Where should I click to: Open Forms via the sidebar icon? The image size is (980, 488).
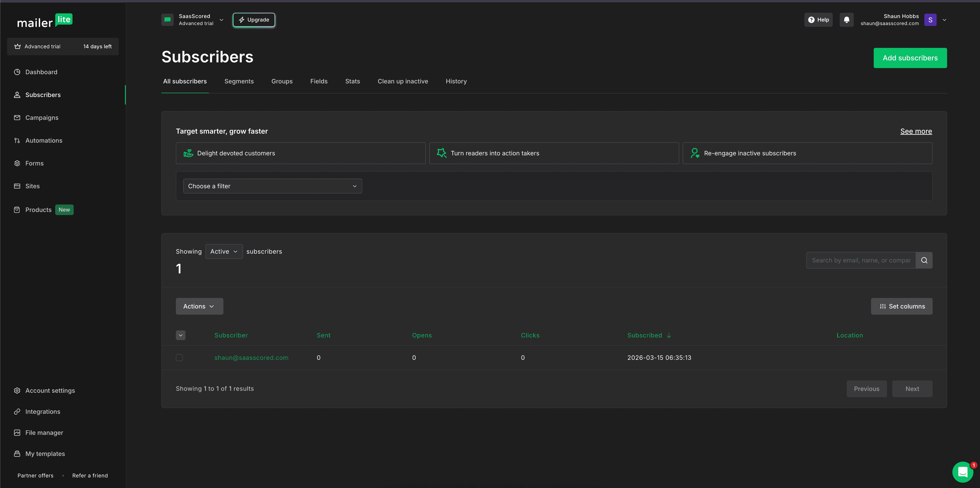click(x=17, y=163)
